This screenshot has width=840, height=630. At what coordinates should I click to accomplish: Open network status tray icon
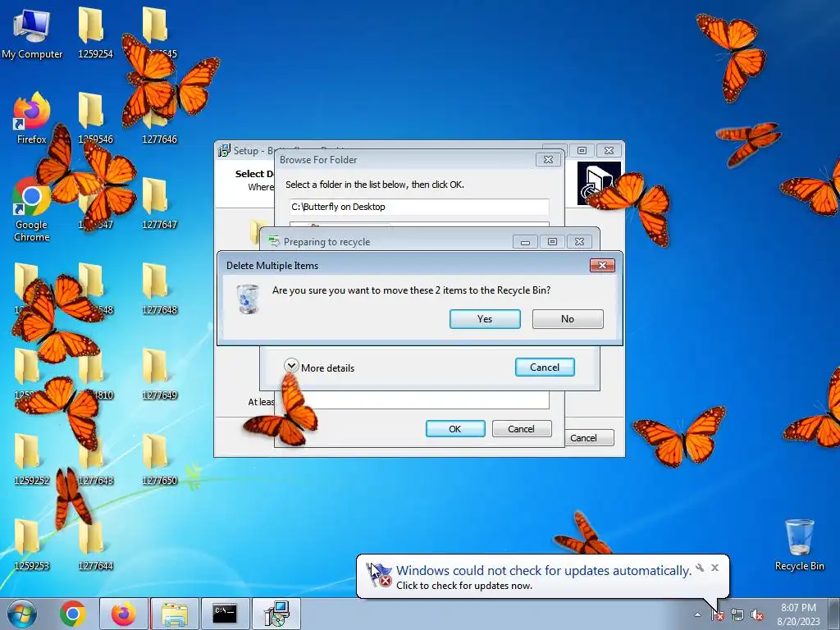(x=737, y=615)
